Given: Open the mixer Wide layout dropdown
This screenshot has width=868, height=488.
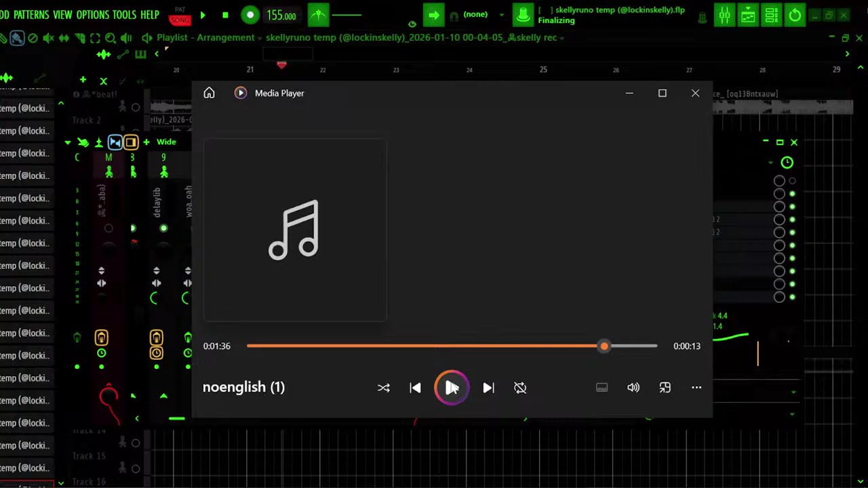Looking at the screenshot, I should point(166,142).
